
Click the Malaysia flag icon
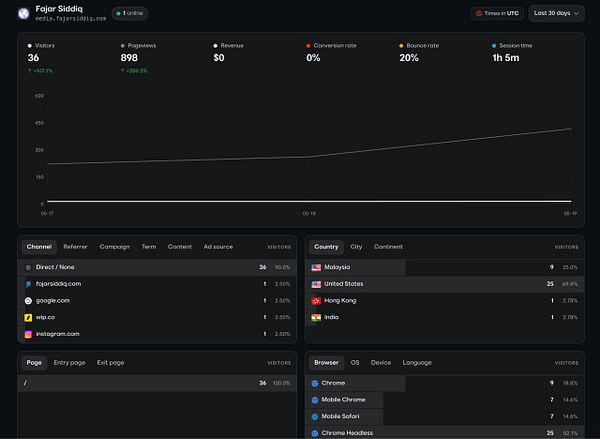coord(316,268)
